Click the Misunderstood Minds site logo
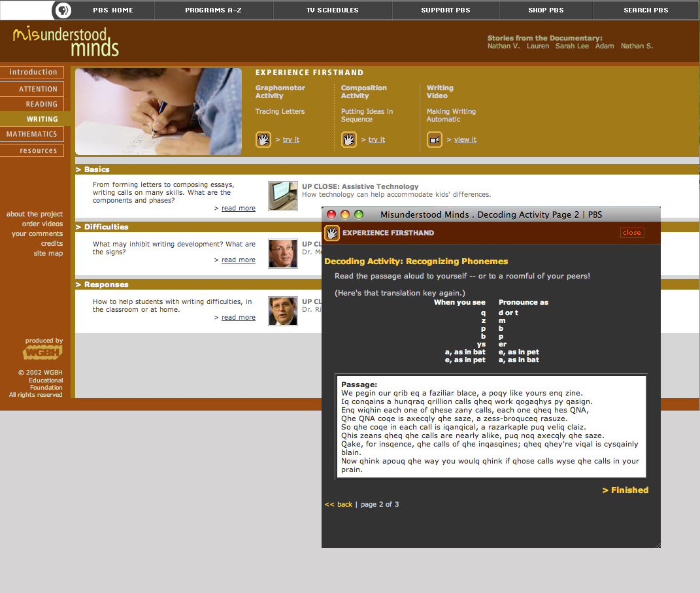 point(65,41)
